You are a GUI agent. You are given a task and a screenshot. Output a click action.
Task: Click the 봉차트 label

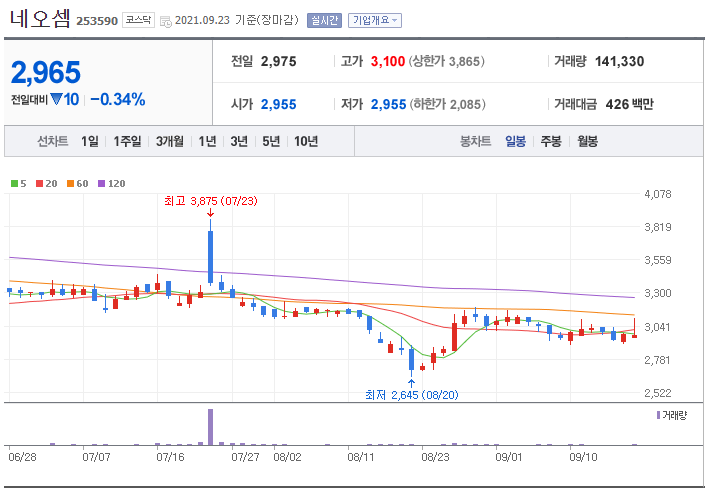pyautogui.click(x=475, y=142)
